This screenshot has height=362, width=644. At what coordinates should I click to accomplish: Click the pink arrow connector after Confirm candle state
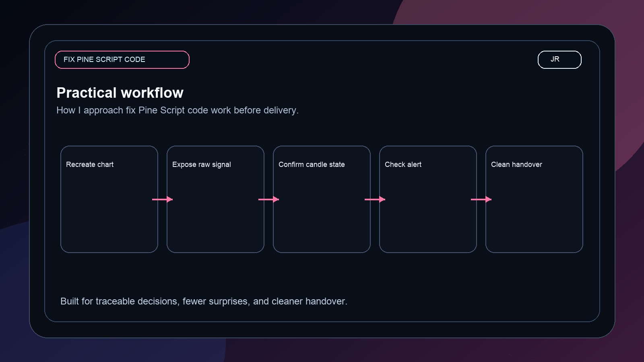[x=375, y=199]
